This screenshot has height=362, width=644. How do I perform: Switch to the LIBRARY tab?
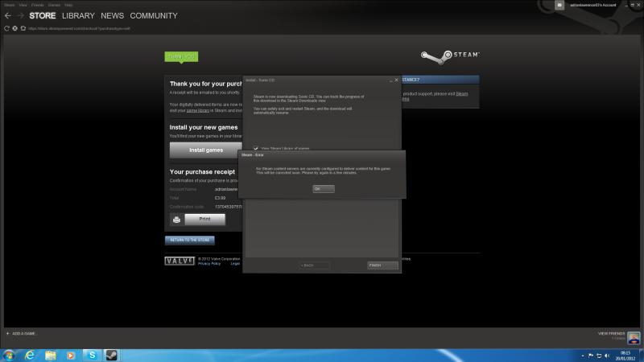coord(78,15)
